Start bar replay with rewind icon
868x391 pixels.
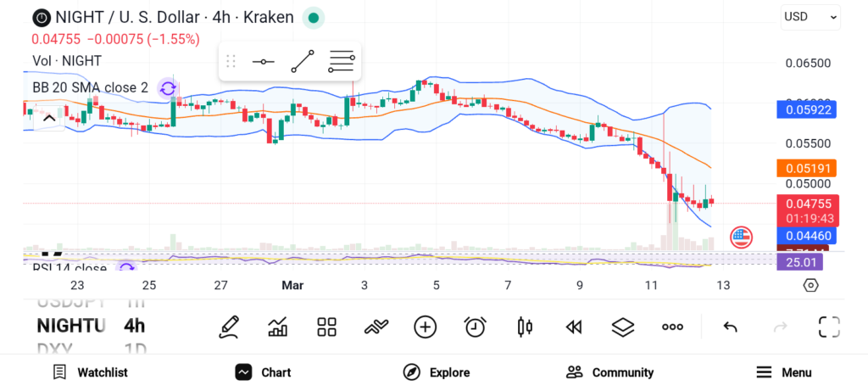point(574,327)
